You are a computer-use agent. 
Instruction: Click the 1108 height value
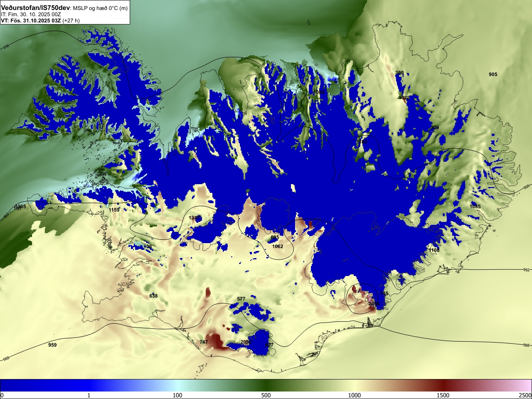click(x=434, y=250)
